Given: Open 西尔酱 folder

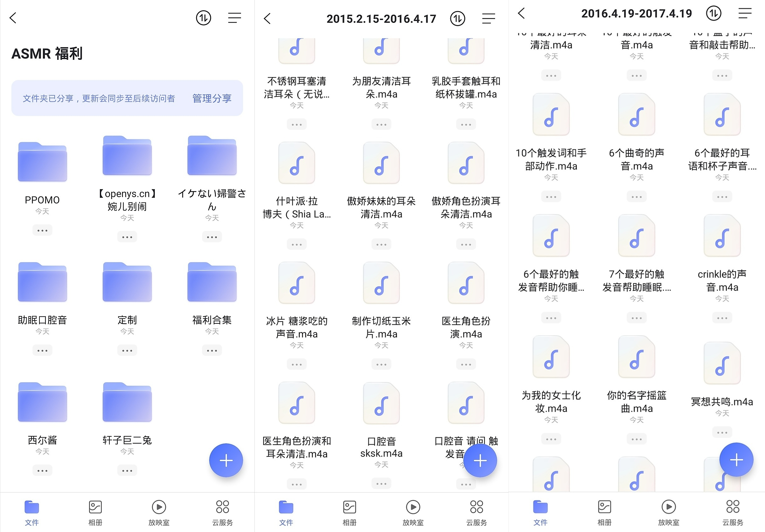Looking at the screenshot, I should pos(42,402).
